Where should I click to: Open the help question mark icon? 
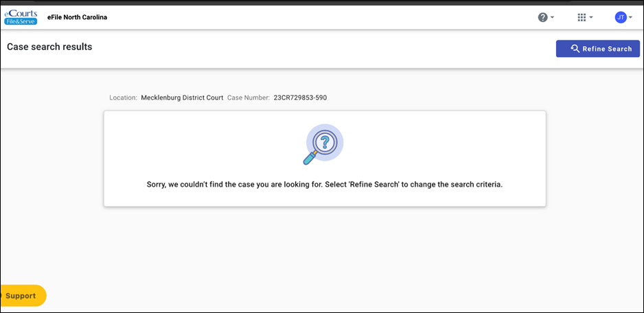542,17
